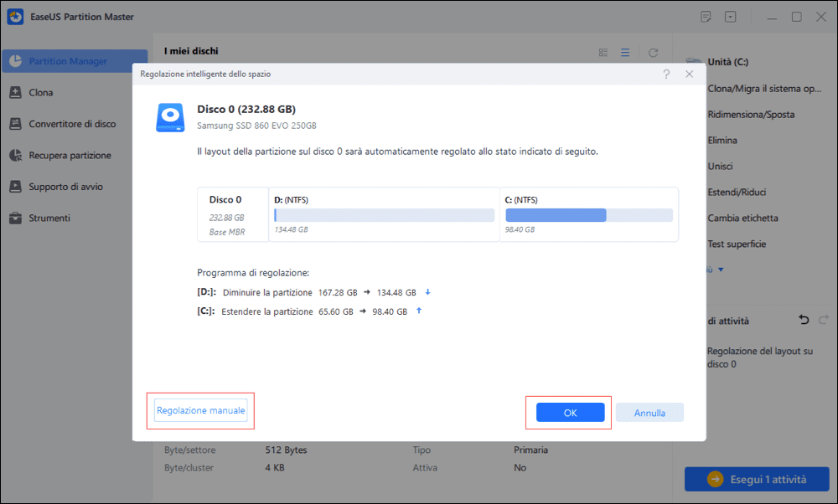Select Recupera partizione in the sidebar
Screen dimensions: 838x504
coord(60,156)
